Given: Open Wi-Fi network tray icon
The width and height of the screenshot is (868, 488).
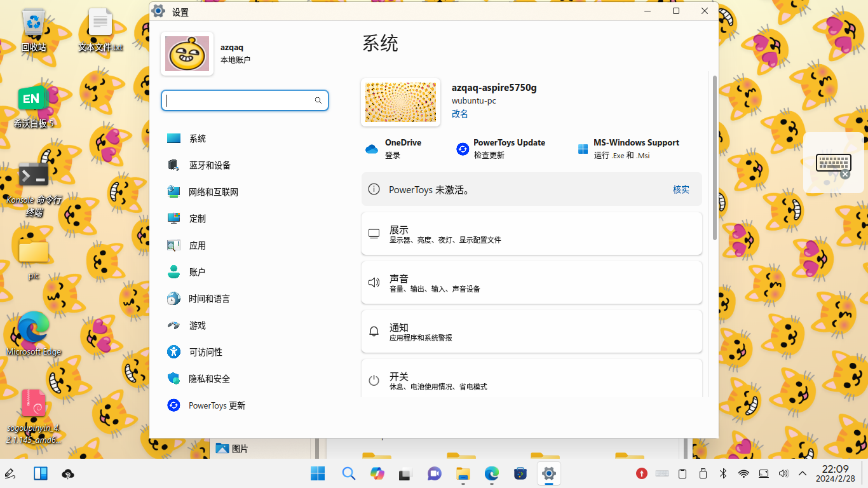Looking at the screenshot, I should click(x=743, y=473).
